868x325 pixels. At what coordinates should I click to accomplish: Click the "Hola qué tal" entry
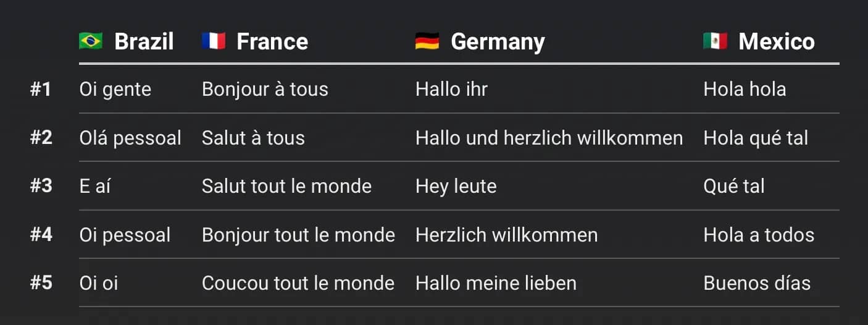click(x=756, y=138)
